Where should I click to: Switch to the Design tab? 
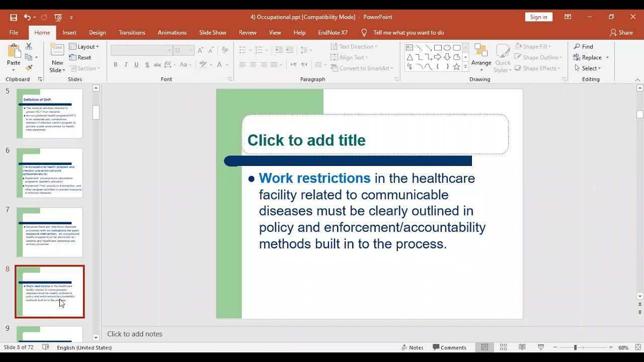(x=98, y=33)
